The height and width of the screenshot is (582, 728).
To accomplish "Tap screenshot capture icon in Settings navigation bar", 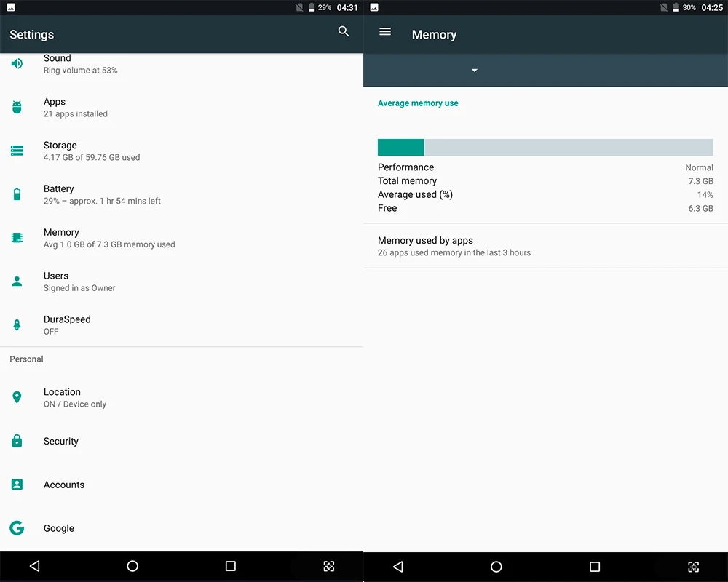I will (x=329, y=566).
